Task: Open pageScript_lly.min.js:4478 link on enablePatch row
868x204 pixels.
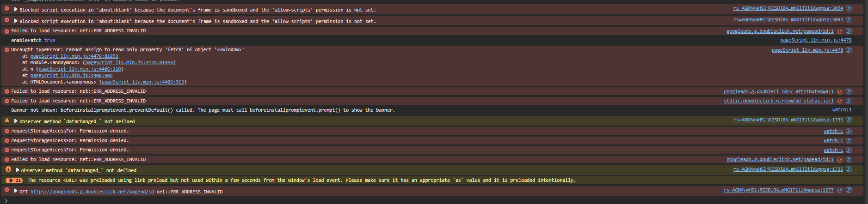Action: (x=816, y=40)
